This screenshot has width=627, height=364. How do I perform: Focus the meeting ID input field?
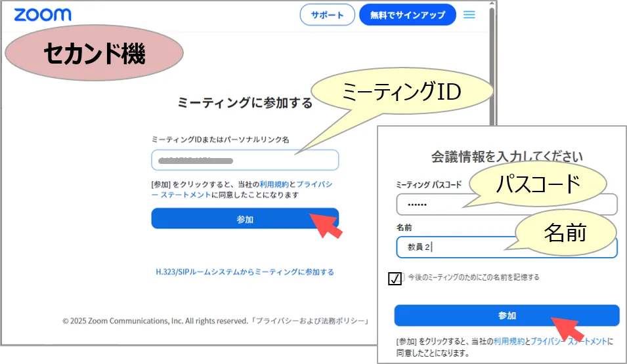pyautogui.click(x=244, y=160)
